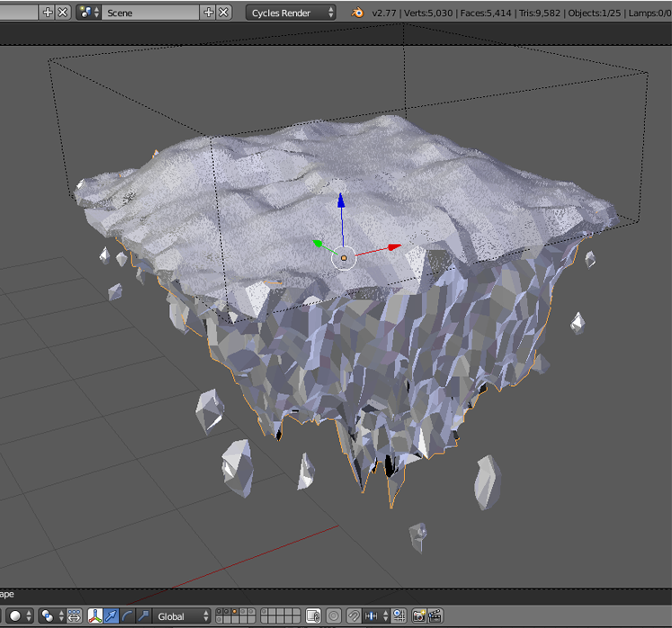
Task: Delete the current screen layout
Action: click(63, 13)
